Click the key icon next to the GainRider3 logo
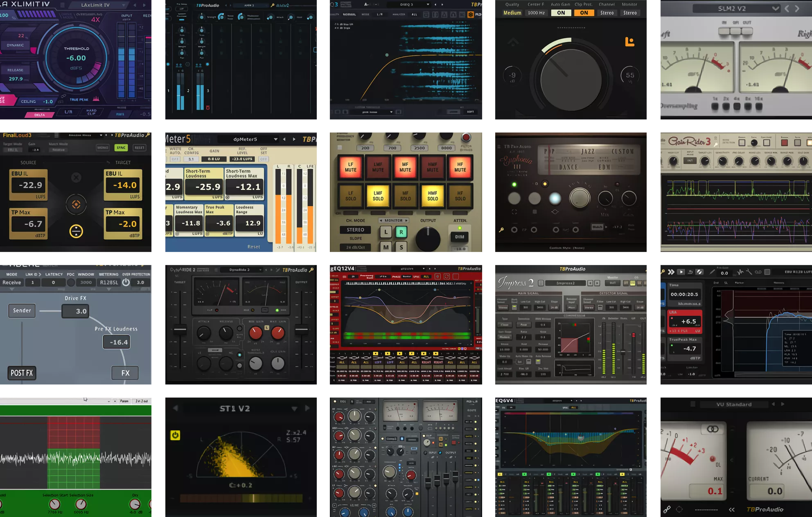812x517 pixels. click(716, 144)
